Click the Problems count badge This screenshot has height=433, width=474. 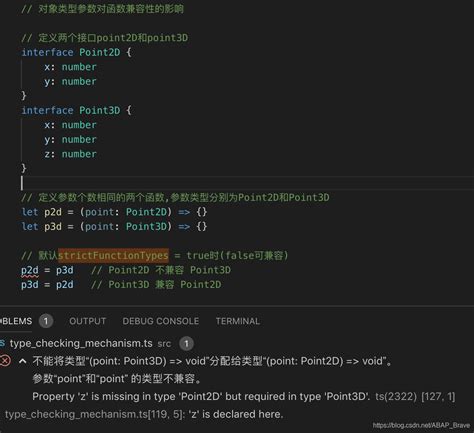pos(46,321)
